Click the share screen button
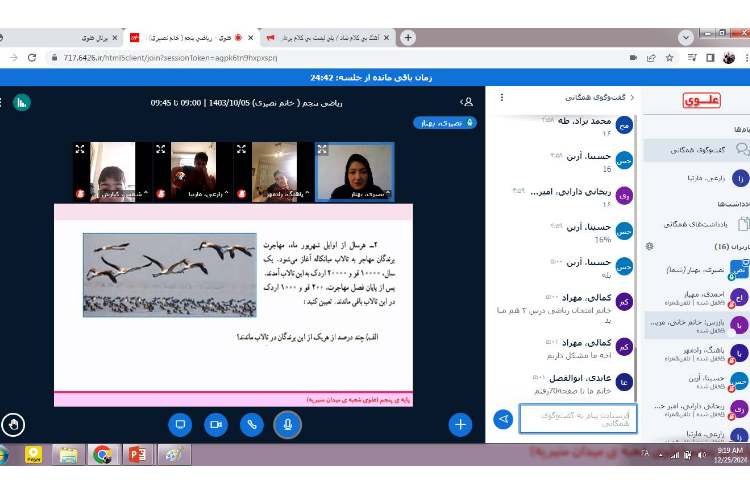Viewport: 750px width, 480px height. tap(180, 425)
